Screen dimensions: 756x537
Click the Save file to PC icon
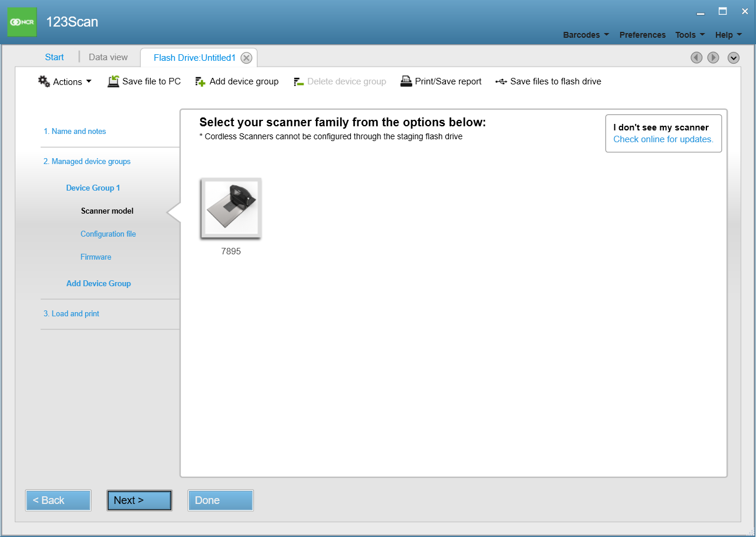point(112,81)
